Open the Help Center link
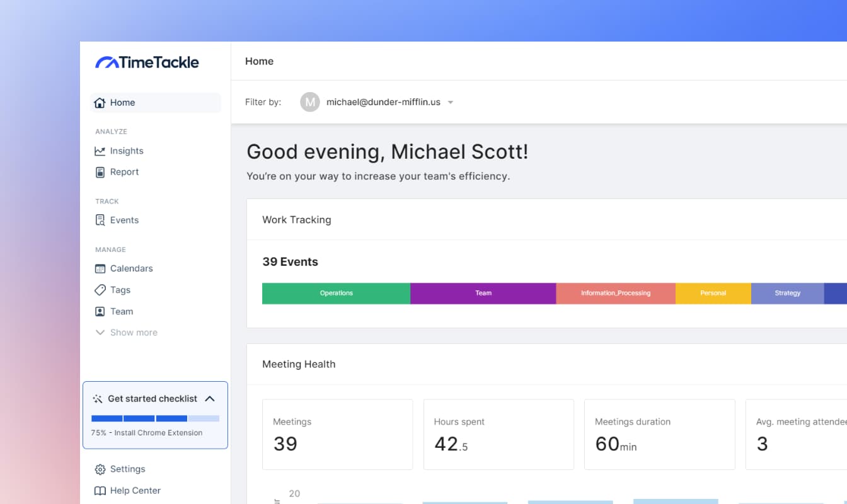The height and width of the screenshot is (504, 847). point(135,491)
